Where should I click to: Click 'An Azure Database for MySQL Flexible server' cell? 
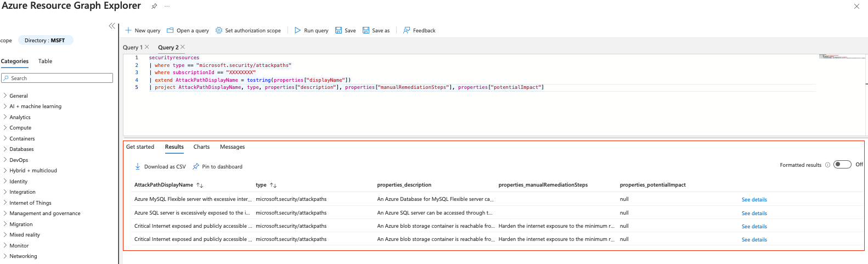coord(435,199)
